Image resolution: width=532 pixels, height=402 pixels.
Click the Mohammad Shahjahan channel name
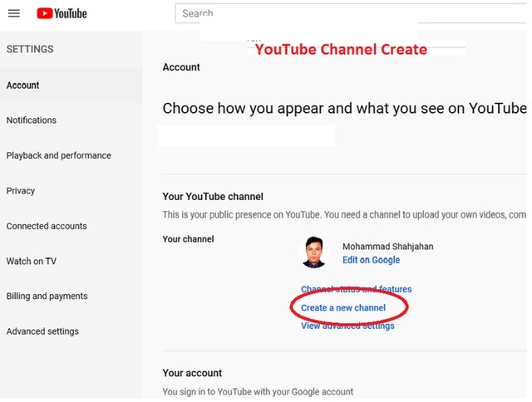point(388,247)
